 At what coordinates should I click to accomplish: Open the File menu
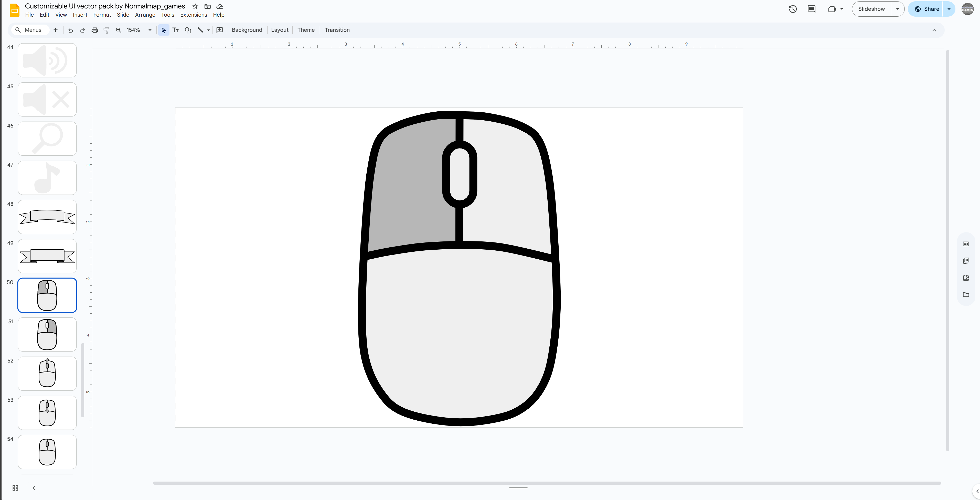pos(29,15)
